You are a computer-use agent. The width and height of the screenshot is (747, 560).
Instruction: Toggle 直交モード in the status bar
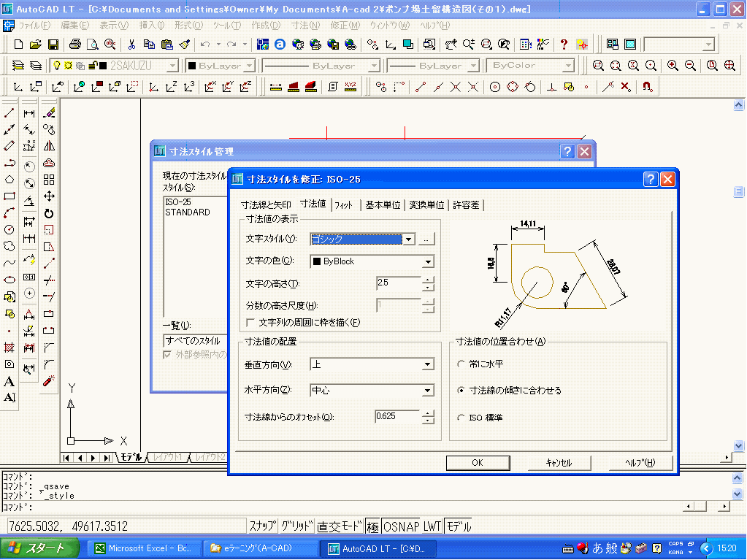(340, 526)
